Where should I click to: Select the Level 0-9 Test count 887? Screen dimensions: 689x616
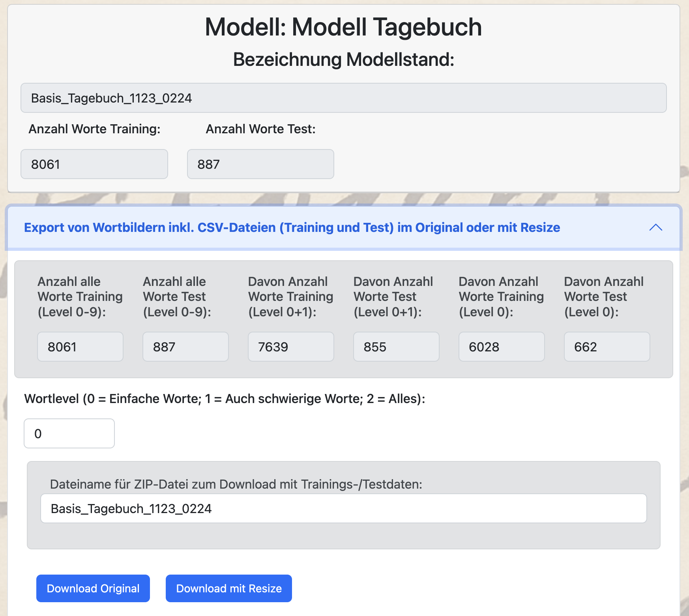tap(185, 347)
